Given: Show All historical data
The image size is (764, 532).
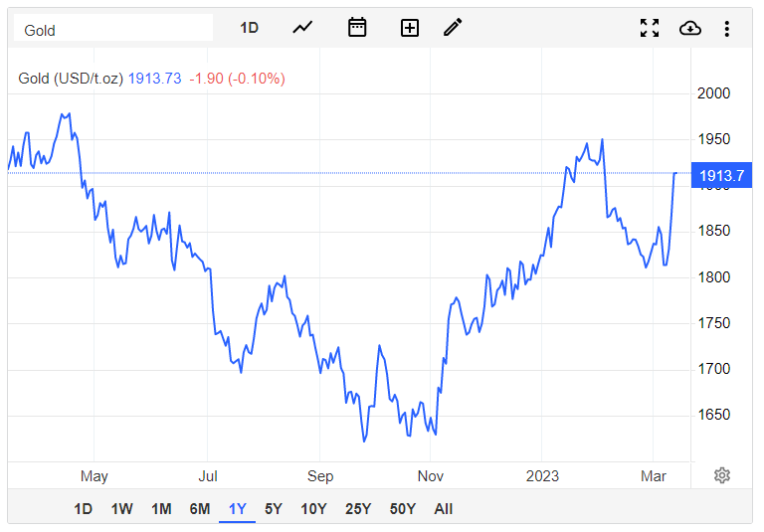Looking at the screenshot, I should [444, 509].
